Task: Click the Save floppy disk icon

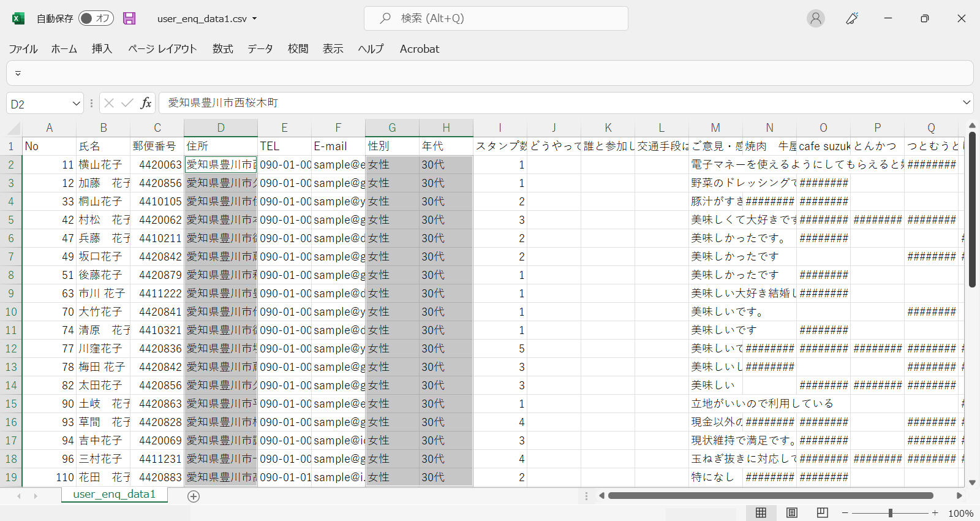Action: coord(129,18)
